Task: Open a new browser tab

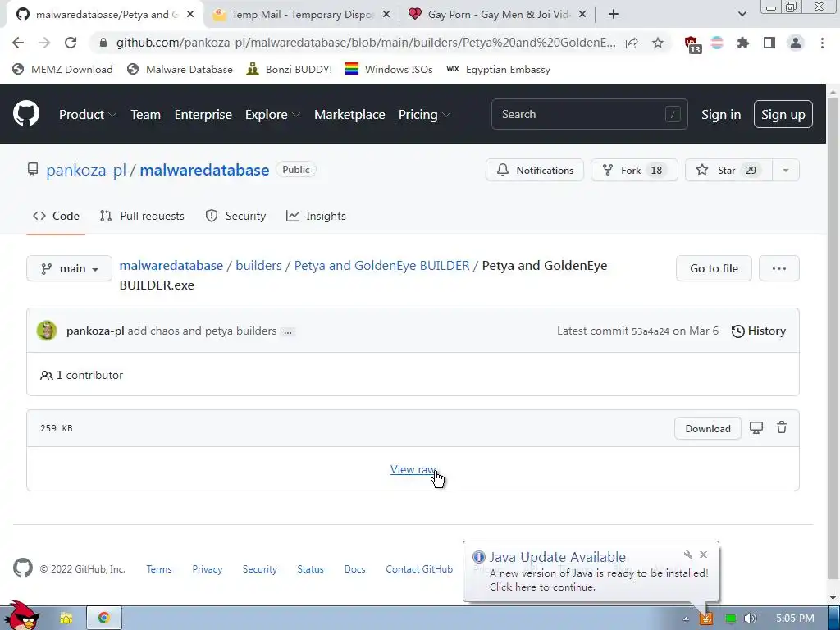Action: (x=614, y=15)
